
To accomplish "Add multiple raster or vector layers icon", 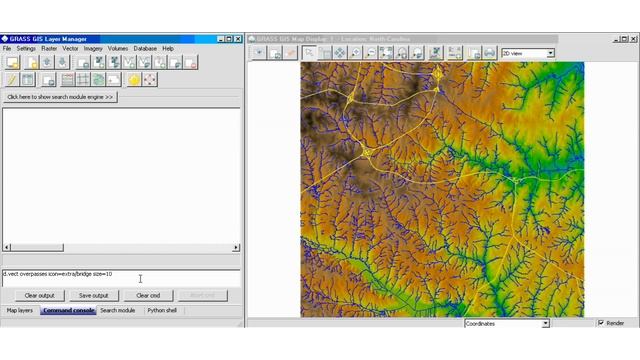I will (x=83, y=62).
